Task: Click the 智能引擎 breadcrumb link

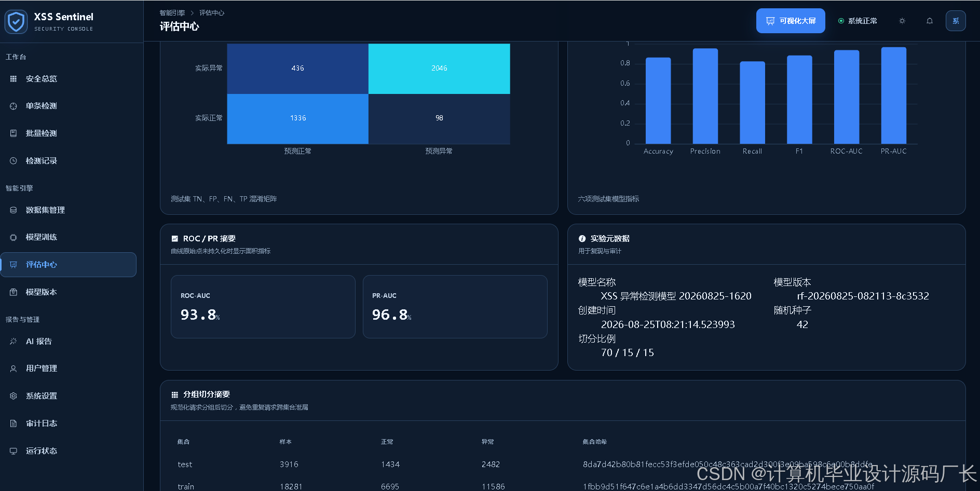Action: [x=172, y=13]
